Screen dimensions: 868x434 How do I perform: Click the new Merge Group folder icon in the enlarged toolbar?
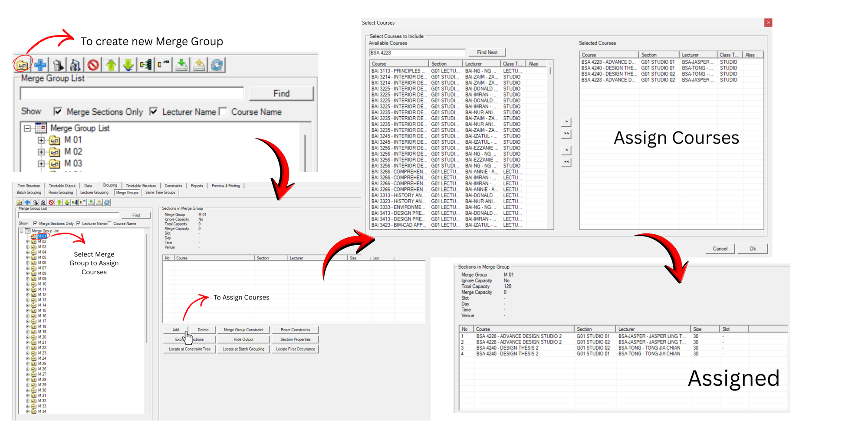point(22,65)
